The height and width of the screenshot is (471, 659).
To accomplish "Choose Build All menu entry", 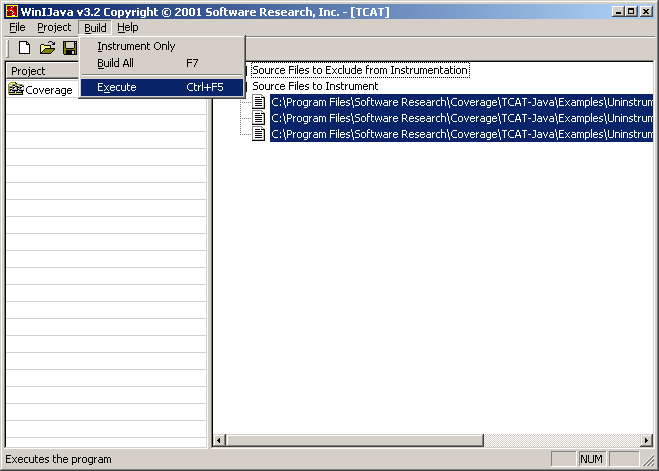I will click(x=162, y=63).
